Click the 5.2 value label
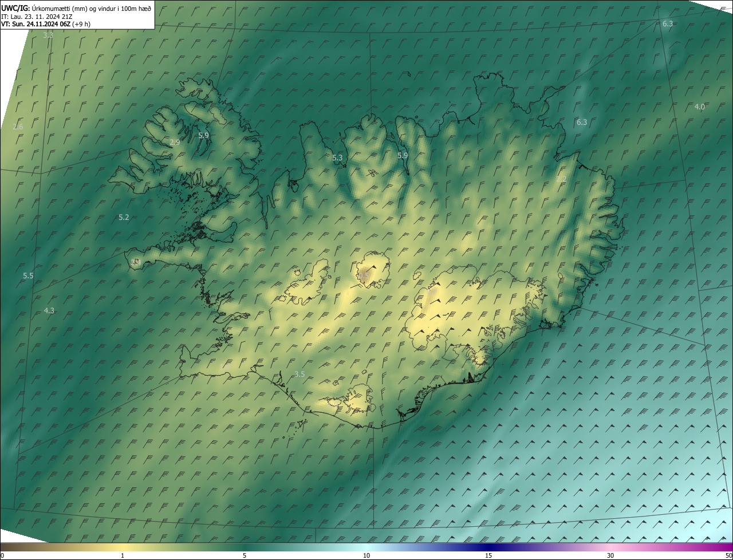This screenshot has height=560, width=733. tap(124, 218)
